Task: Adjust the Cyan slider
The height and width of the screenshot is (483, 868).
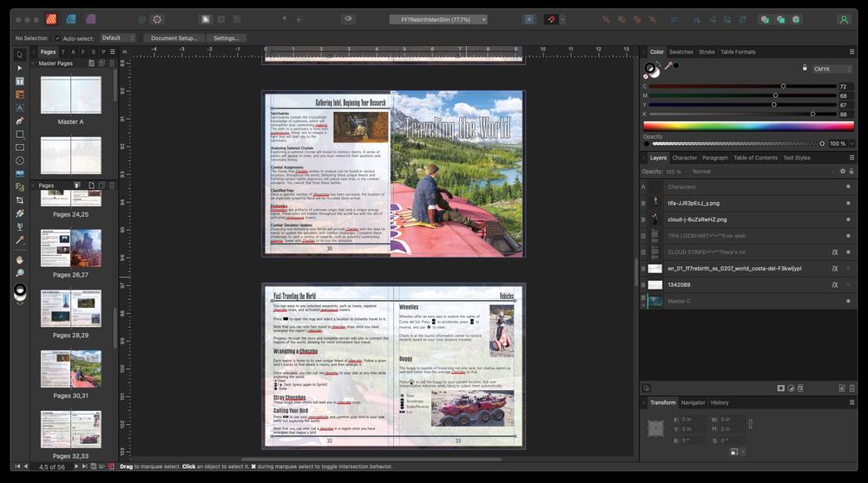Action: [742, 87]
